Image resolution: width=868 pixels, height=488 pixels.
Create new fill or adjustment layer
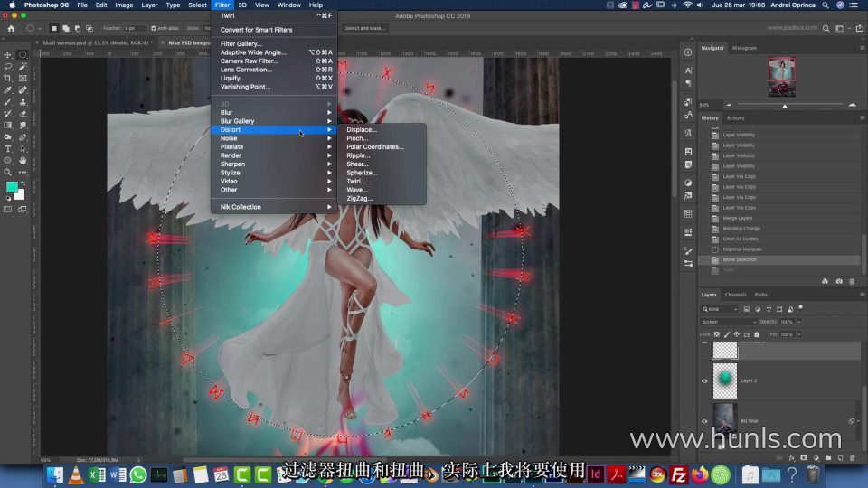[x=816, y=458]
